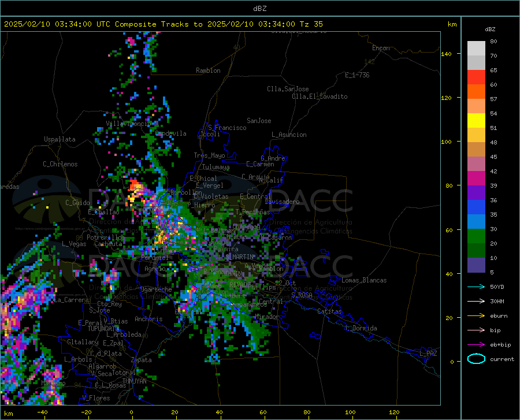Image resolution: width=520 pixels, height=420 pixels.
Task: Click the TUPUNGATO map label
Action: (x=103, y=329)
